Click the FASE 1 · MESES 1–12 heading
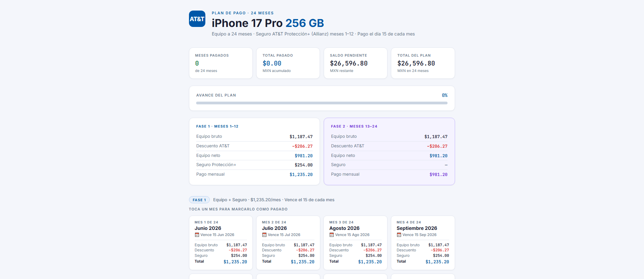Image resolution: width=644 pixels, height=279 pixels. [x=217, y=126]
